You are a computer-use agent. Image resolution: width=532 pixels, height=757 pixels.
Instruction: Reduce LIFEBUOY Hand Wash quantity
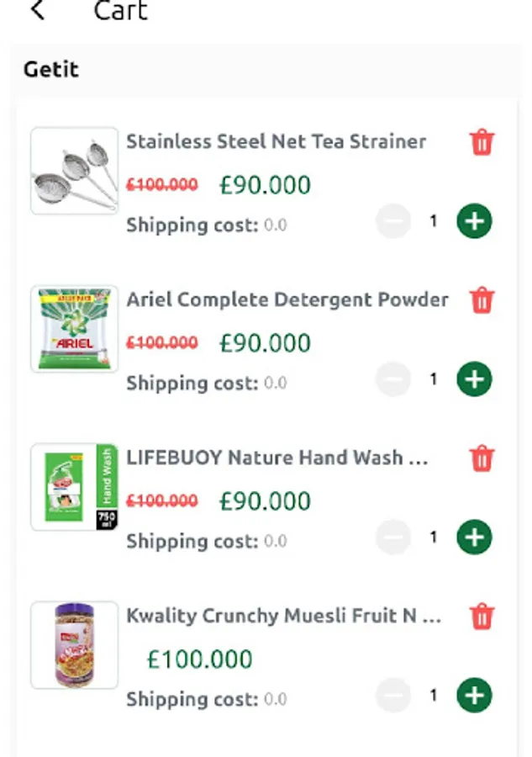392,537
